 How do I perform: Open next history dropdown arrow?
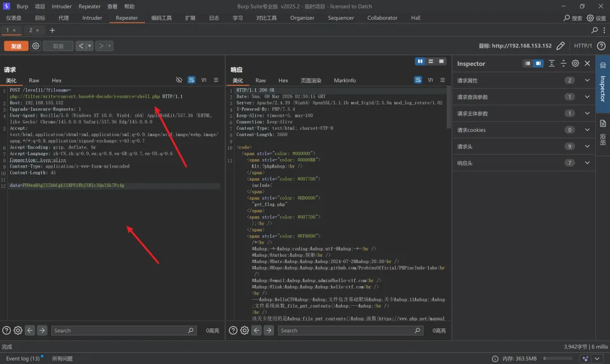(110, 46)
